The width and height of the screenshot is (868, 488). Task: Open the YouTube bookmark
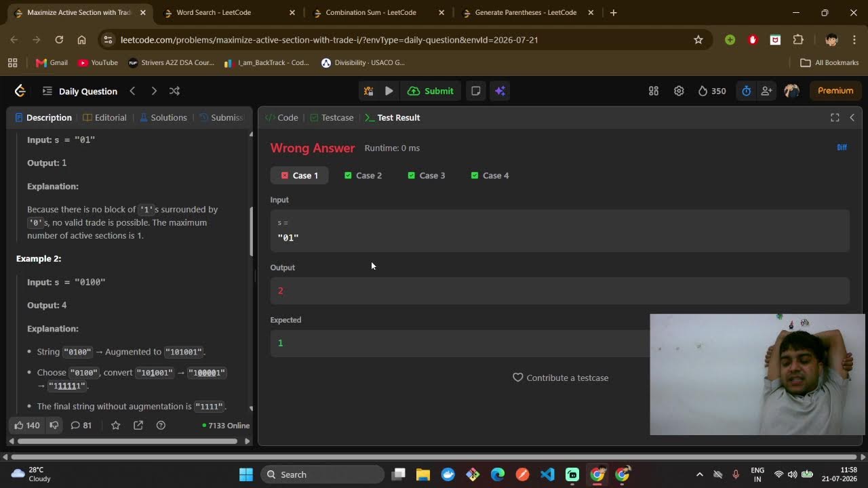[x=98, y=62]
